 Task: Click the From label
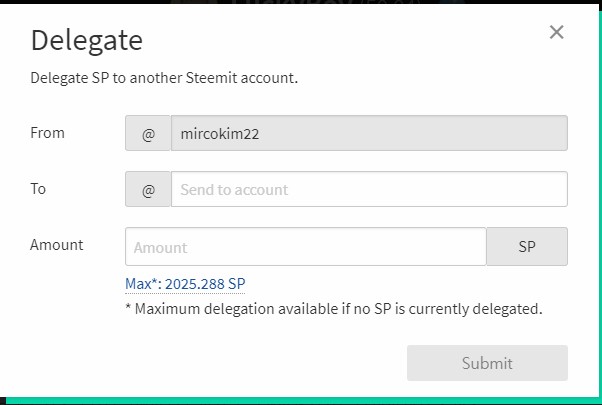pyautogui.click(x=48, y=132)
